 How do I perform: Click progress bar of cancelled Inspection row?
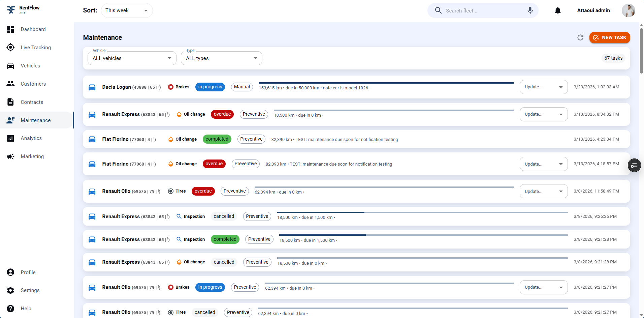pyautogui.click(x=422, y=212)
